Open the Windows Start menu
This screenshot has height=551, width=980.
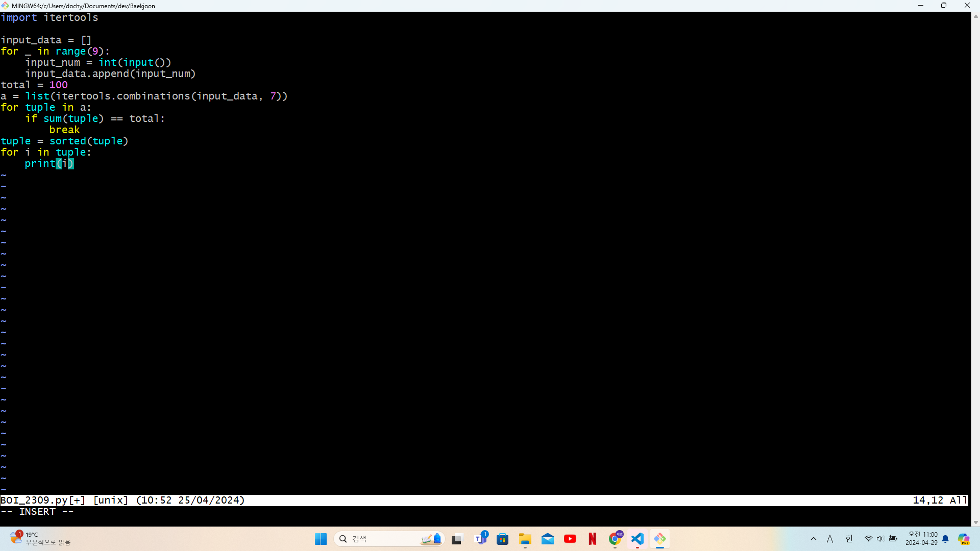point(321,539)
